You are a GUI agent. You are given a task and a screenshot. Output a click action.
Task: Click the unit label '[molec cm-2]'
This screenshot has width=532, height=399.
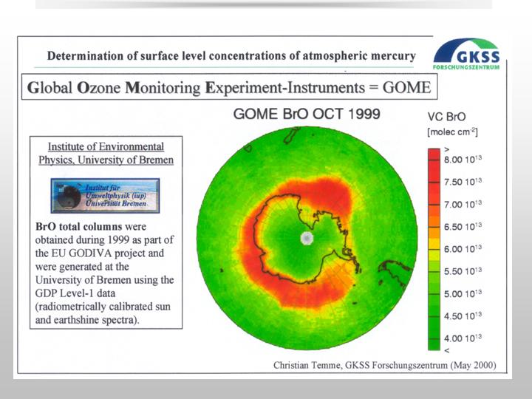click(x=453, y=132)
